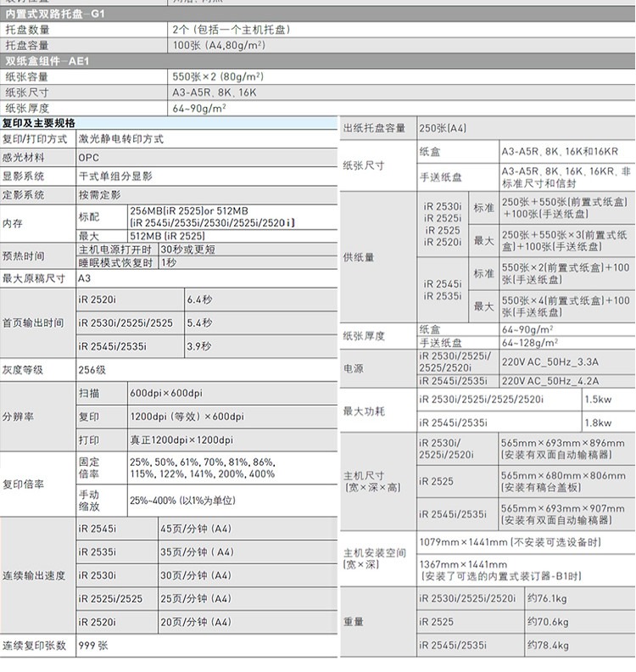636x672 pixels.
Task: Select the '真正1200dpi×1200dpi' print resolution
Action: point(181,440)
